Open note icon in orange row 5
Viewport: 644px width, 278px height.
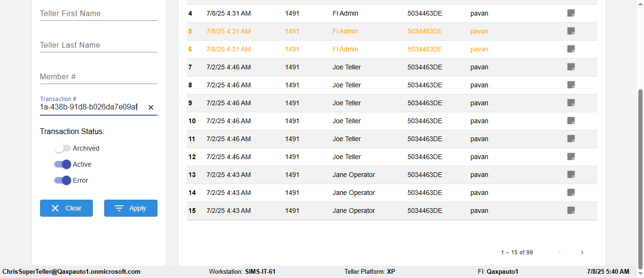[x=571, y=31]
